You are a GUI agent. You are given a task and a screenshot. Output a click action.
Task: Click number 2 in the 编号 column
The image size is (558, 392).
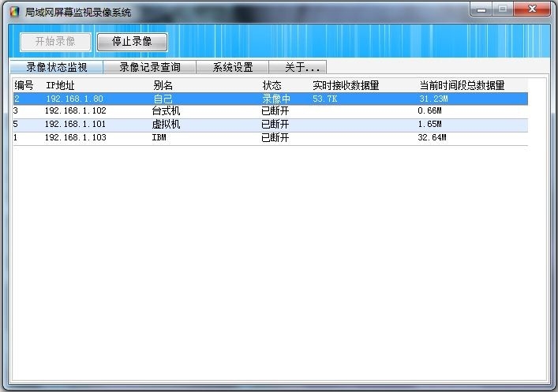[17, 99]
